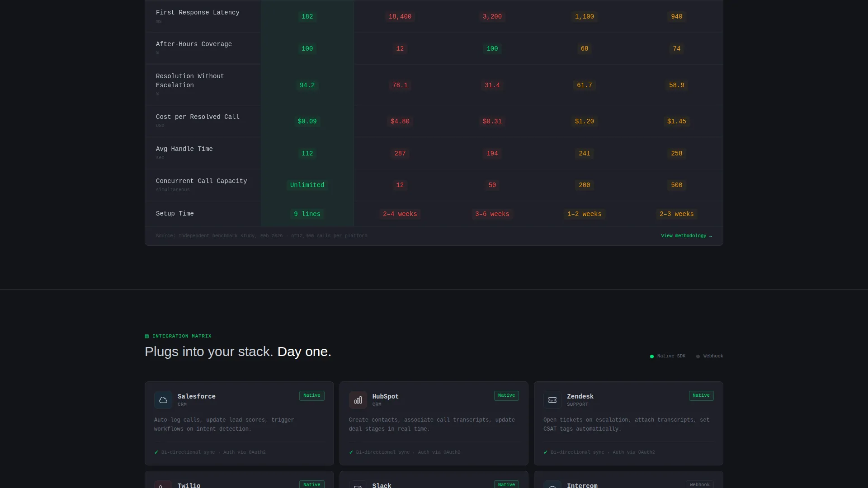Click the 94.2 resolution value
The image size is (868, 488).
click(x=307, y=85)
